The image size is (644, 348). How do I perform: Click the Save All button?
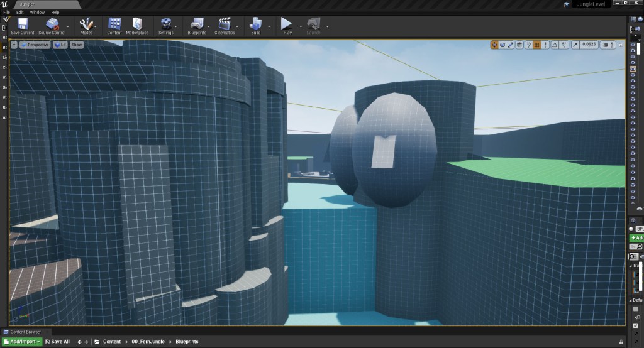click(57, 342)
